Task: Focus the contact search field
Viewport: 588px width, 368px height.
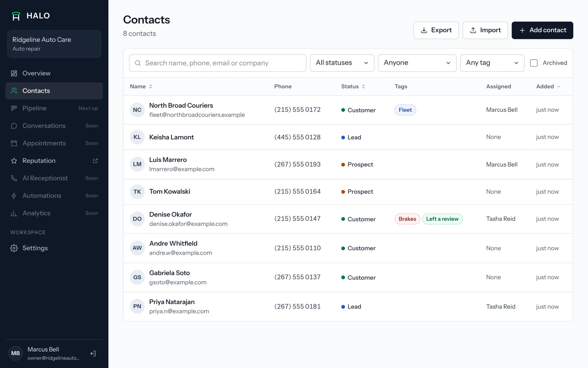Action: 218,63
